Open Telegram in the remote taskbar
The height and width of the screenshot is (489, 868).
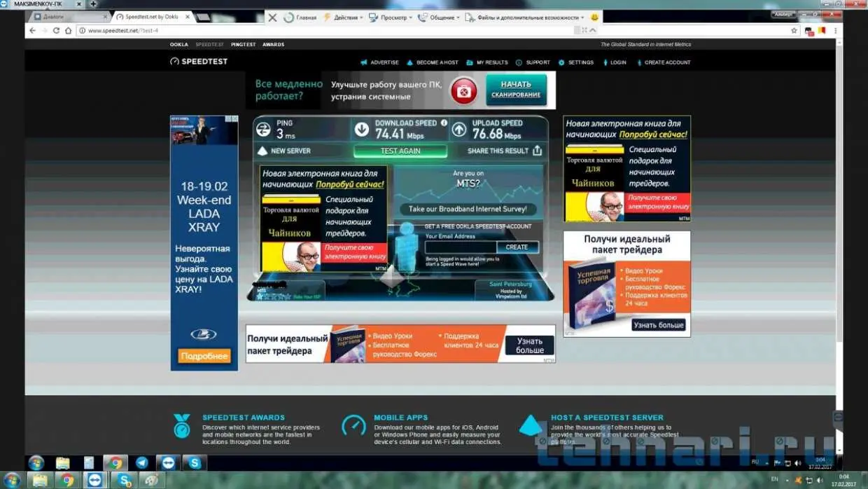pos(142,462)
